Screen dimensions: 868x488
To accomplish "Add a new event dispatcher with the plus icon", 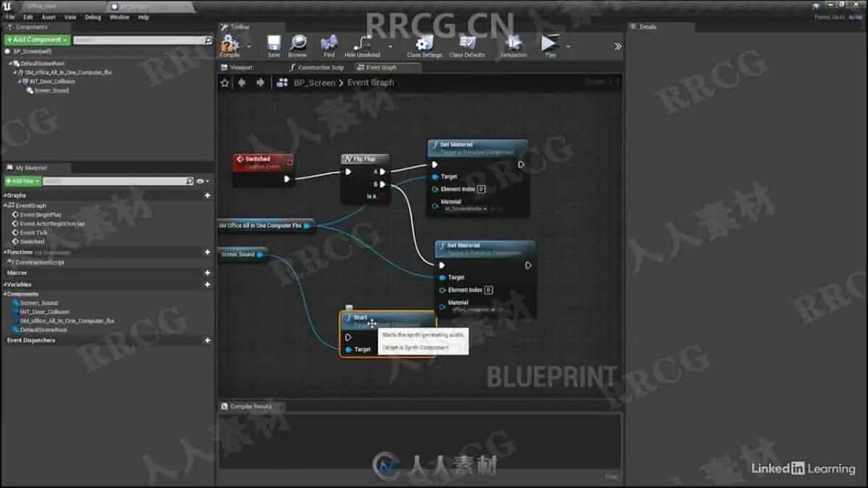I will (x=208, y=341).
